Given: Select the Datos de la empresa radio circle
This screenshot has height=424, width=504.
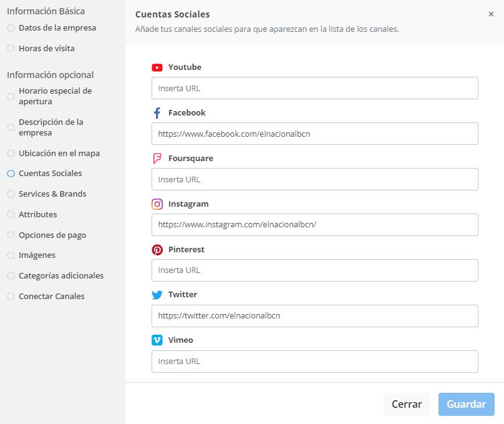Looking at the screenshot, I should point(11,28).
